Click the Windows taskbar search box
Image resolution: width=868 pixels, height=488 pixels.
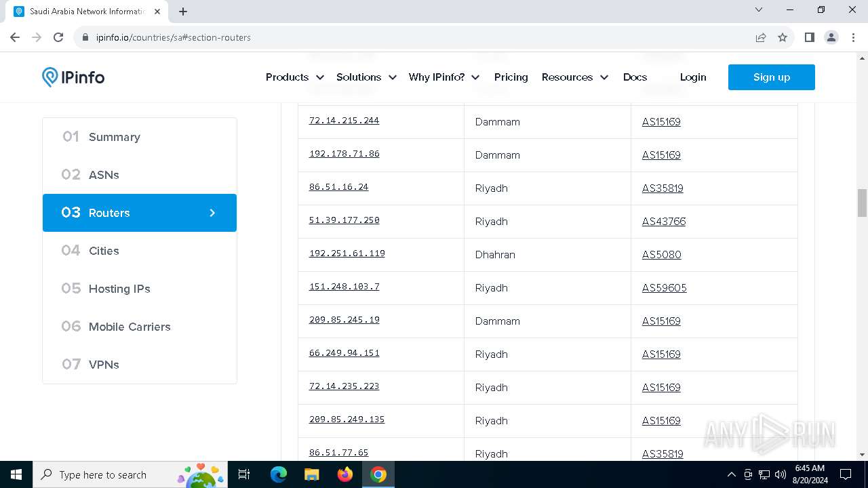pos(131,474)
